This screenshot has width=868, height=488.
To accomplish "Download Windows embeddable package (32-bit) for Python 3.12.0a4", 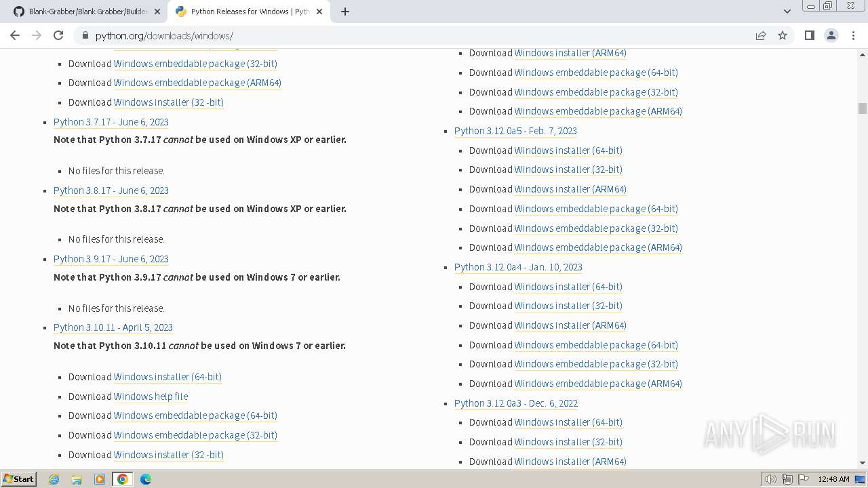I will click(596, 364).
